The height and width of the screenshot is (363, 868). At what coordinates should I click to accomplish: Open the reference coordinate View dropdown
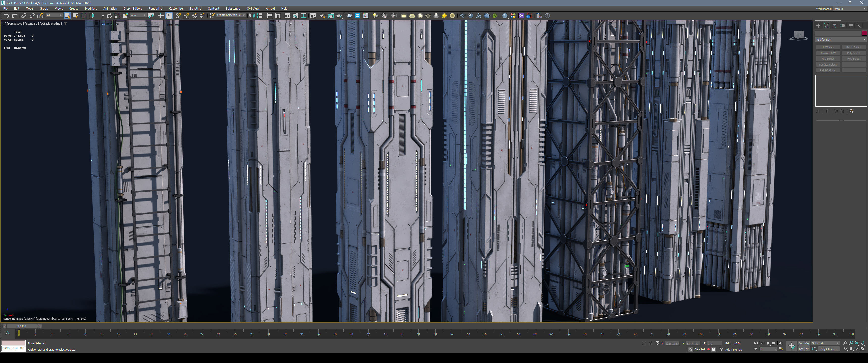click(x=138, y=15)
